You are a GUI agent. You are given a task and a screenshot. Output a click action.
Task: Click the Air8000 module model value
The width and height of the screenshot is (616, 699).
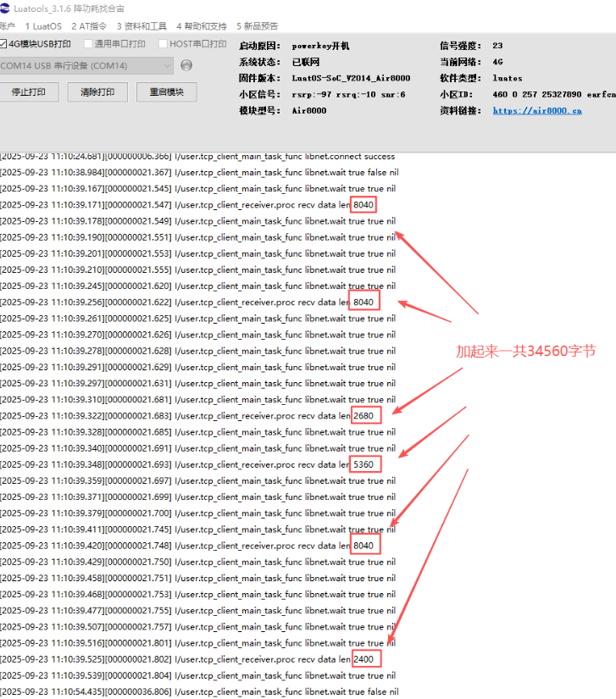click(309, 110)
